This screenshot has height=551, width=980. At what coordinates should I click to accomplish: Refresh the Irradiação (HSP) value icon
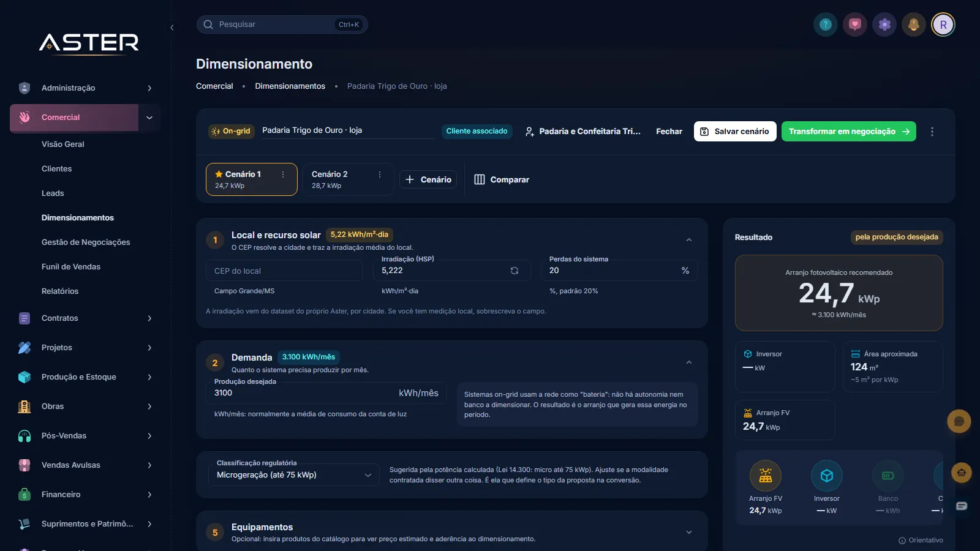[514, 271]
